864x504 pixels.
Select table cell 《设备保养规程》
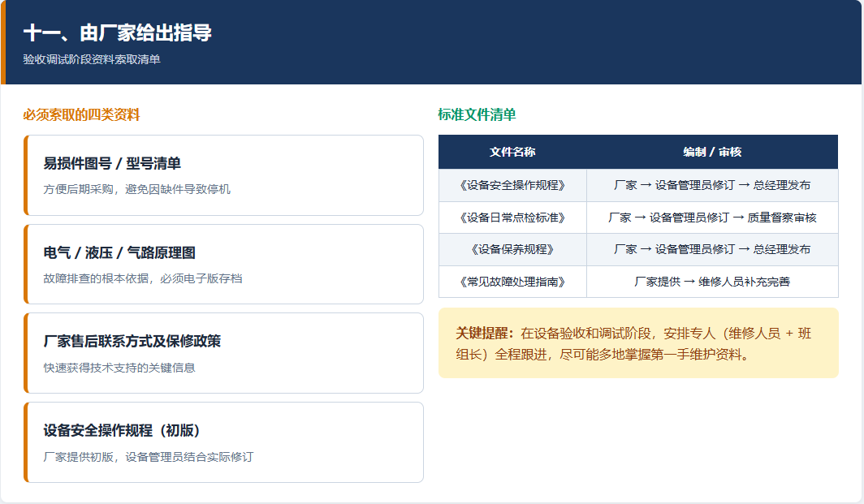click(512, 249)
